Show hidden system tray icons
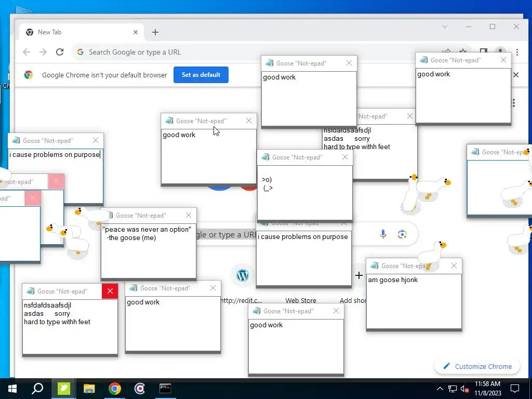 [x=440, y=389]
